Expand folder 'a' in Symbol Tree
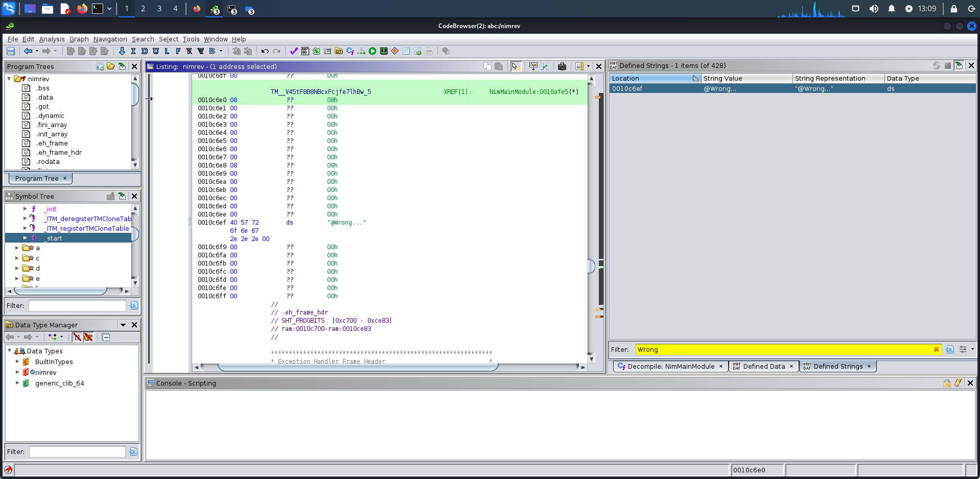 (17, 248)
